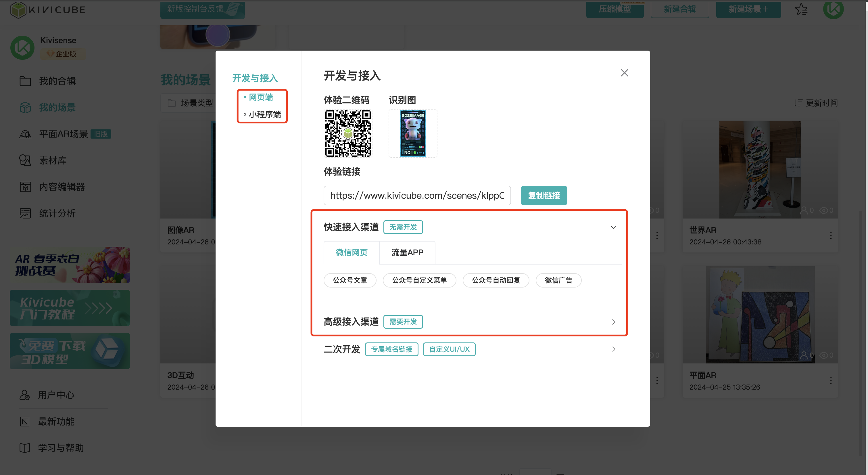
Task: Expand the 高级接入渠道 section
Action: click(x=613, y=322)
